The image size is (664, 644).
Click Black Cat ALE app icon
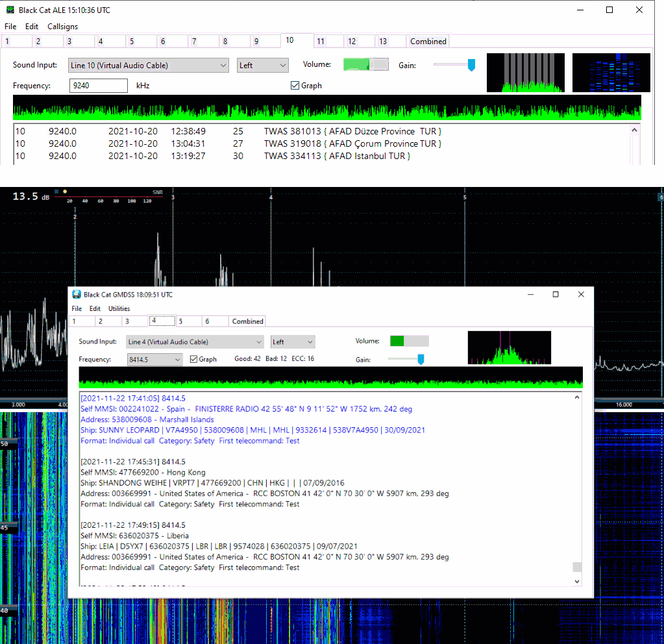click(10, 10)
